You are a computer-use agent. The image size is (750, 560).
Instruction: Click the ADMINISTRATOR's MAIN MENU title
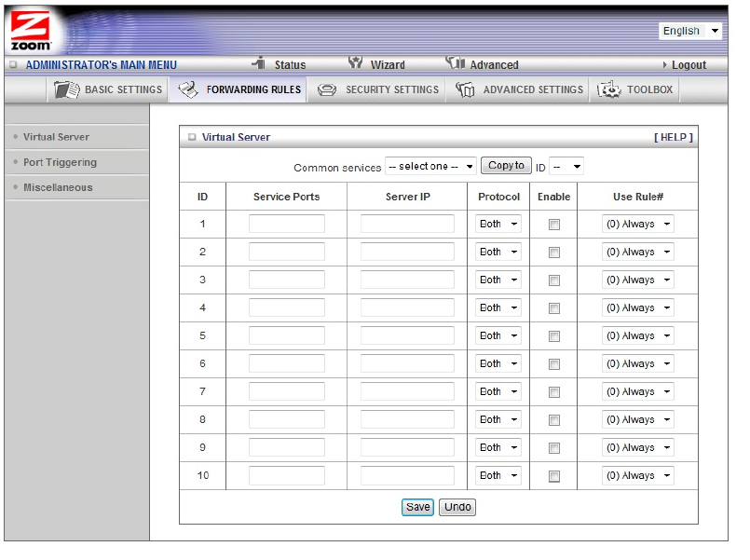(102, 65)
